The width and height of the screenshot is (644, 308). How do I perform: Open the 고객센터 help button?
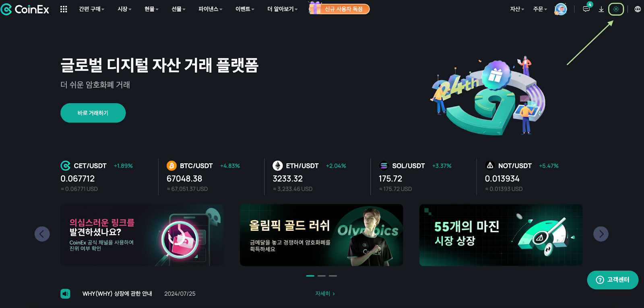(x=613, y=280)
